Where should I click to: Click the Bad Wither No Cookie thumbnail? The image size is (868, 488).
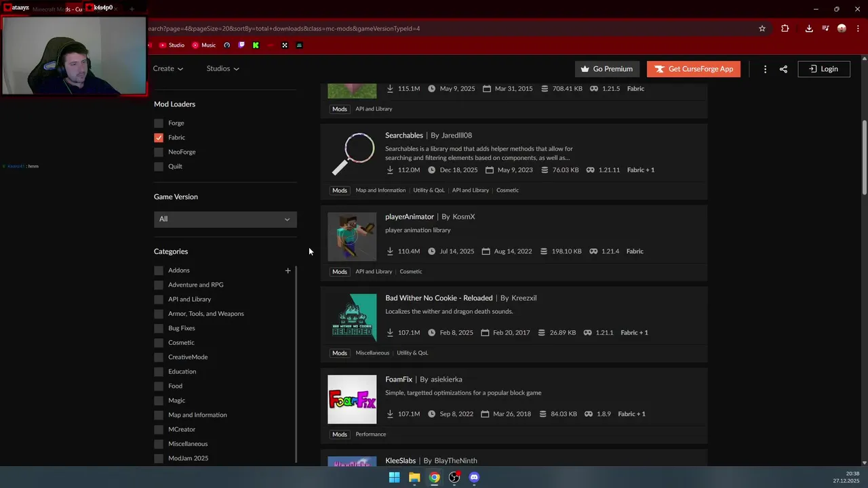(x=352, y=318)
